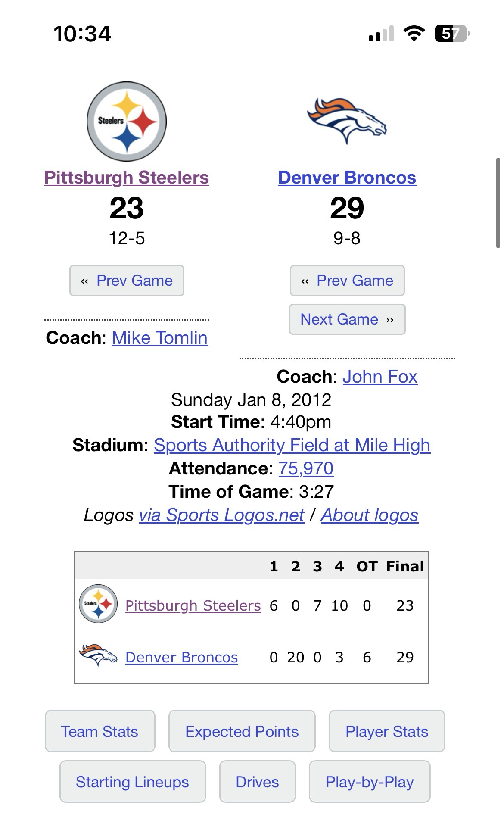Screen dimensions: 504x830
Task: Open the Steelers' Prev Game
Action: click(x=127, y=281)
